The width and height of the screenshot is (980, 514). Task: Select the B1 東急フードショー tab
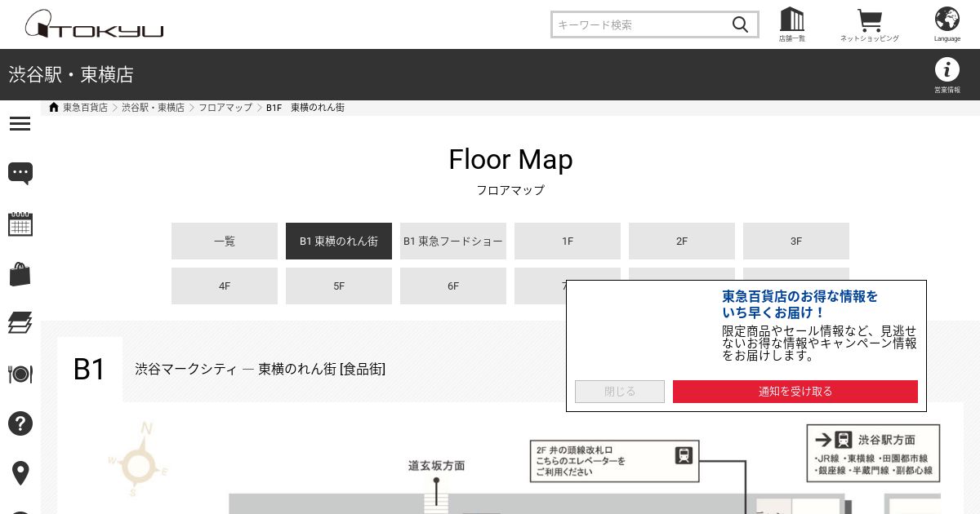pyautogui.click(x=453, y=241)
